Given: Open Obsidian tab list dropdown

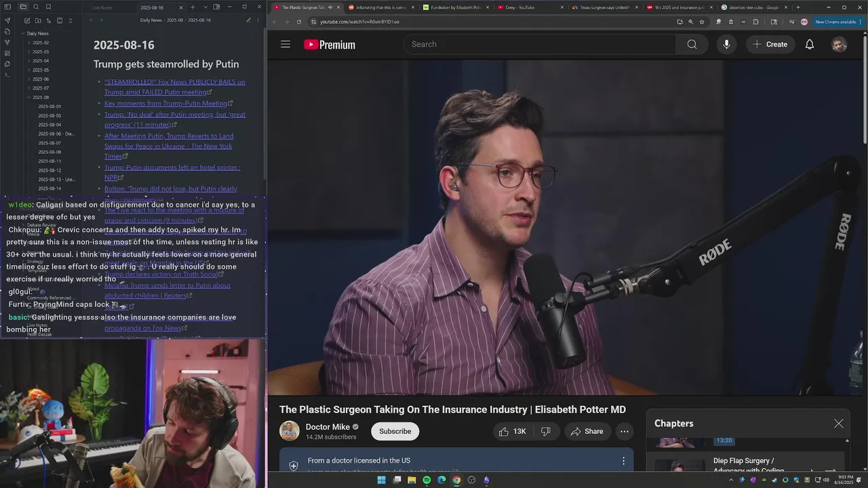Looking at the screenshot, I should click(x=205, y=7).
